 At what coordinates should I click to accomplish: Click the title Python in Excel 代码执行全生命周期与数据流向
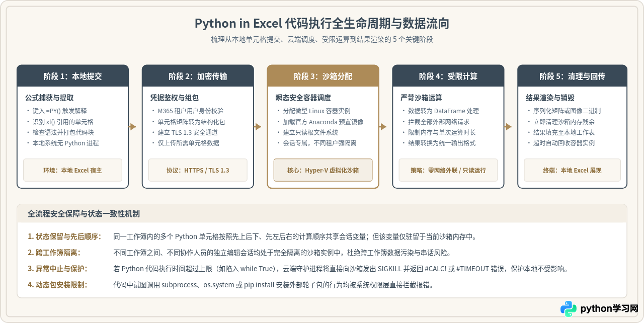(322, 24)
